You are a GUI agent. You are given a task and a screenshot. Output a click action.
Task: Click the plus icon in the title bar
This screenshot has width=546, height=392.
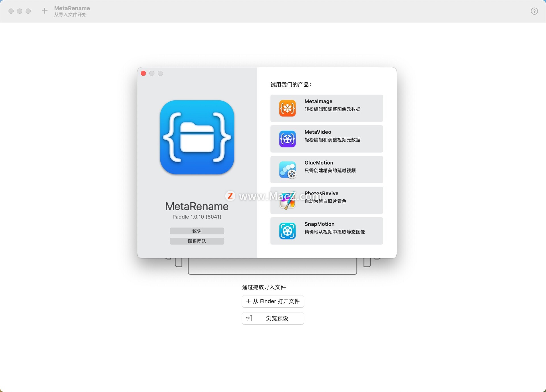tap(44, 11)
